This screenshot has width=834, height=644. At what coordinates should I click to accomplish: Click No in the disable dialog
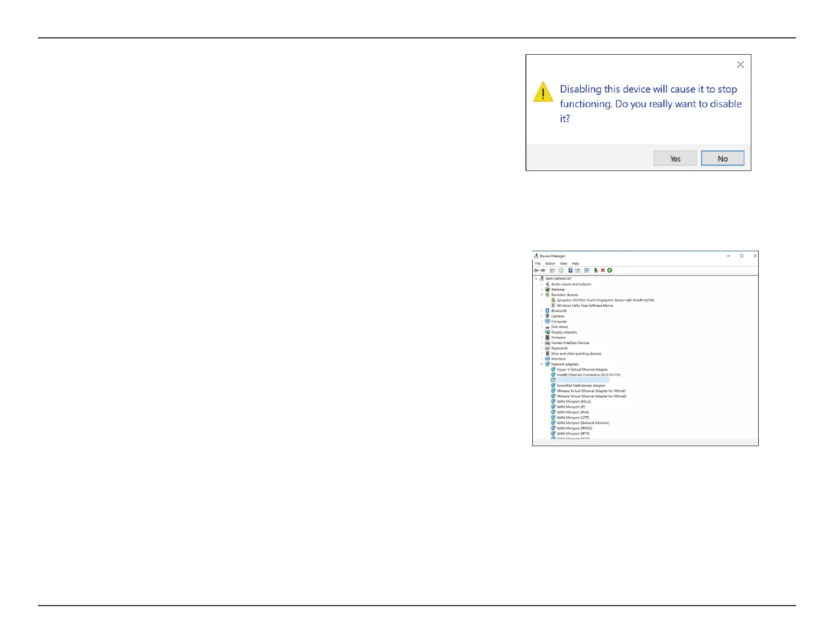point(722,158)
